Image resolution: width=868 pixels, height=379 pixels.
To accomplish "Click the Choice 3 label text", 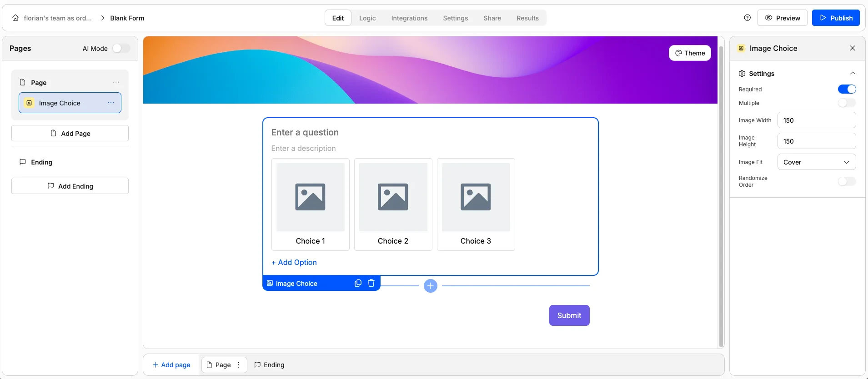I will click(476, 241).
